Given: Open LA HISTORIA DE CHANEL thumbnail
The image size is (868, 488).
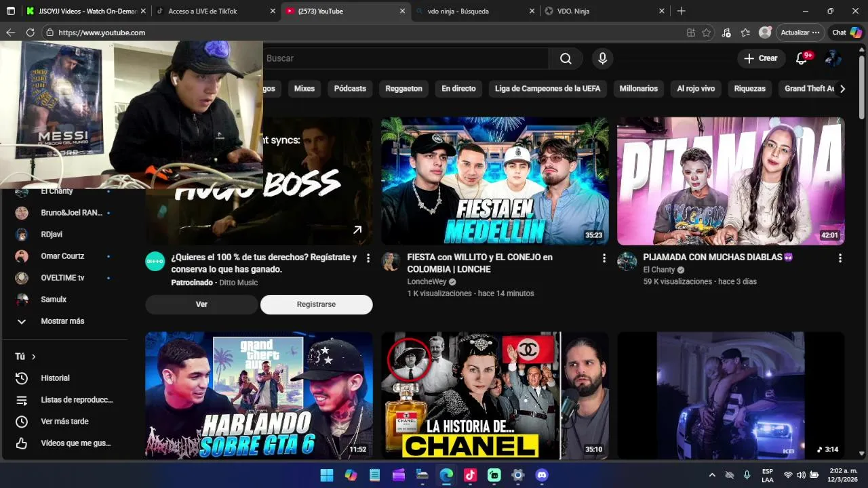Looking at the screenshot, I should (495, 395).
